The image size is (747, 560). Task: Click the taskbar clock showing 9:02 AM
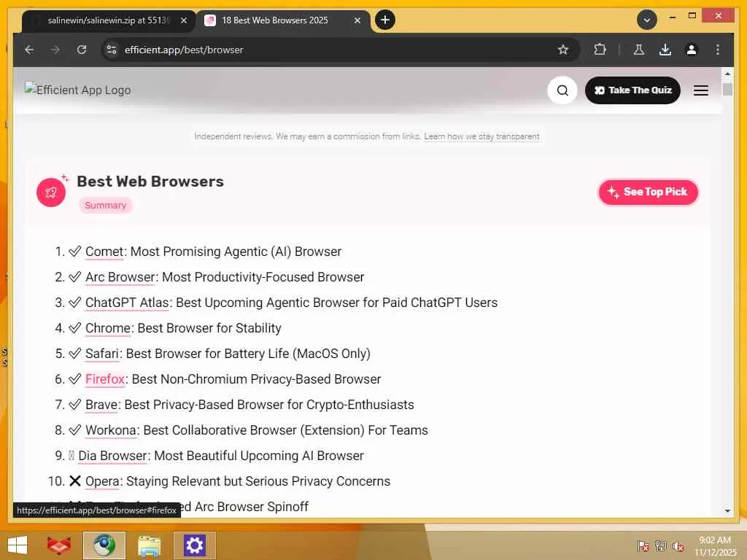point(715,545)
